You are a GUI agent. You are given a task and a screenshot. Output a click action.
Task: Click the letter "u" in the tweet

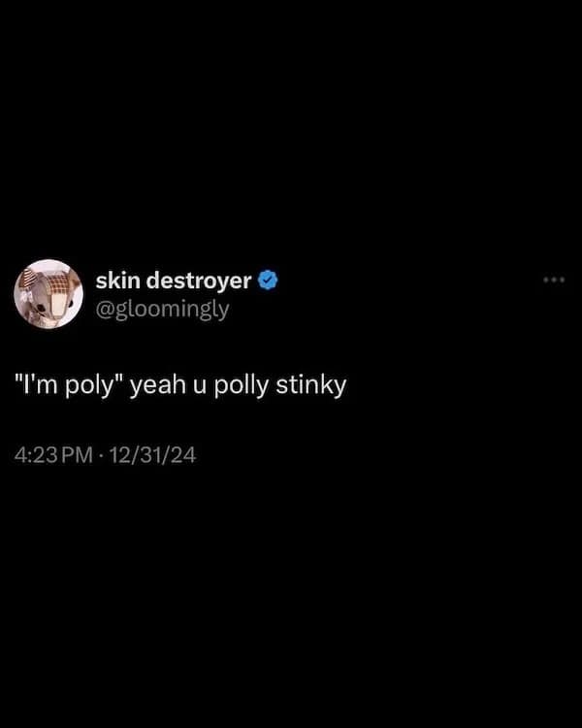[200, 387]
